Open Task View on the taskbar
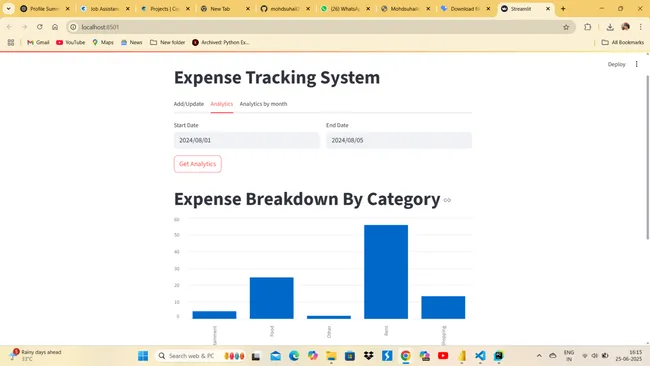The width and height of the screenshot is (650, 366). coord(256,356)
